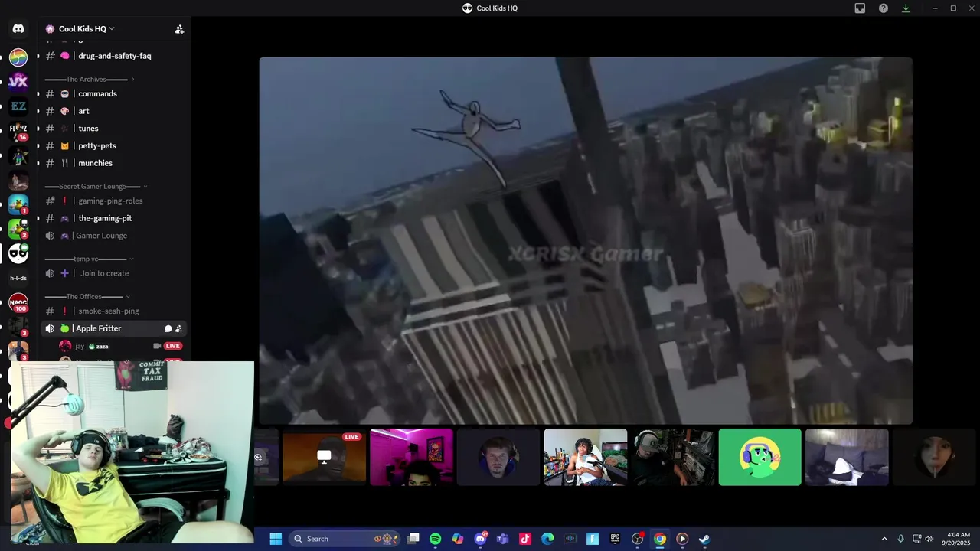Open the commands channel
980x551 pixels.
[x=114, y=93]
